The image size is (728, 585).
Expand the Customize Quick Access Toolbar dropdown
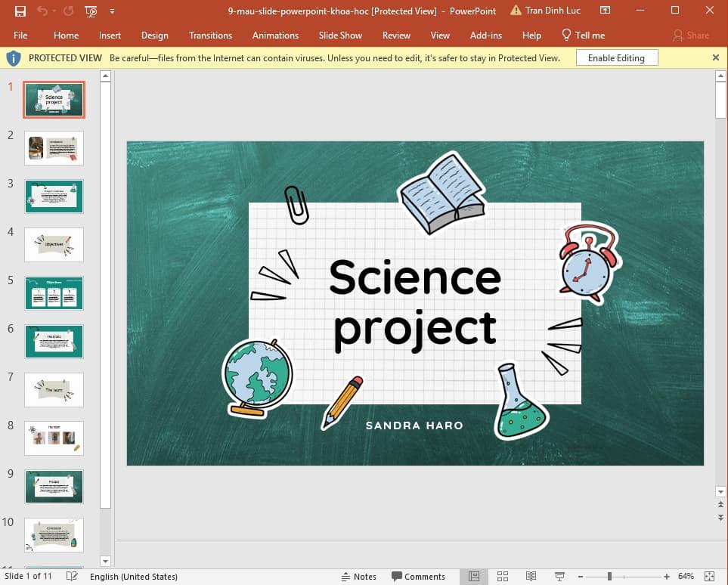pyautogui.click(x=113, y=11)
